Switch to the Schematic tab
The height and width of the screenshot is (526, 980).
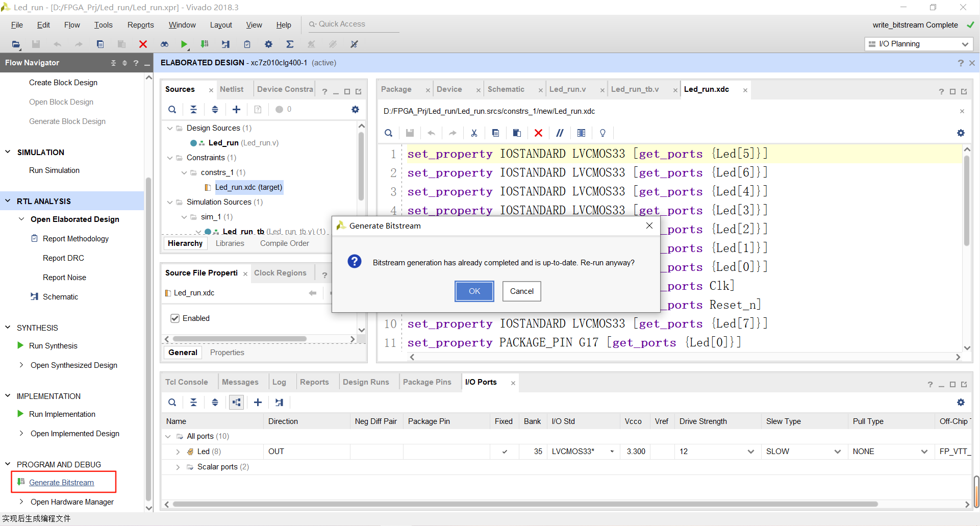[x=506, y=89]
